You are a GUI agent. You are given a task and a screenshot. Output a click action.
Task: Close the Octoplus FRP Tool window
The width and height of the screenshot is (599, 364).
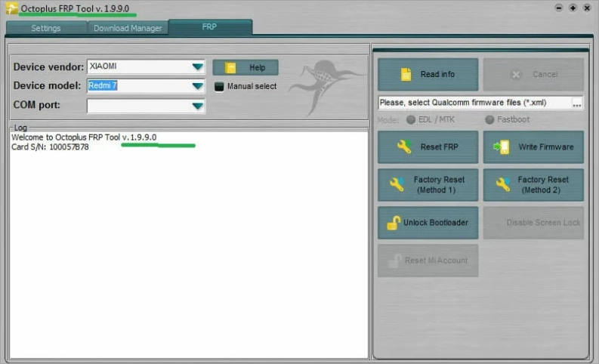click(x=587, y=8)
